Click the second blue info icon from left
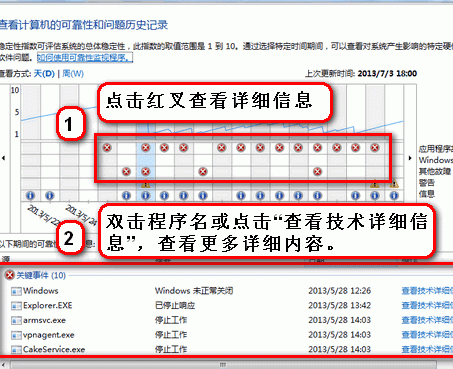 (x=50, y=196)
